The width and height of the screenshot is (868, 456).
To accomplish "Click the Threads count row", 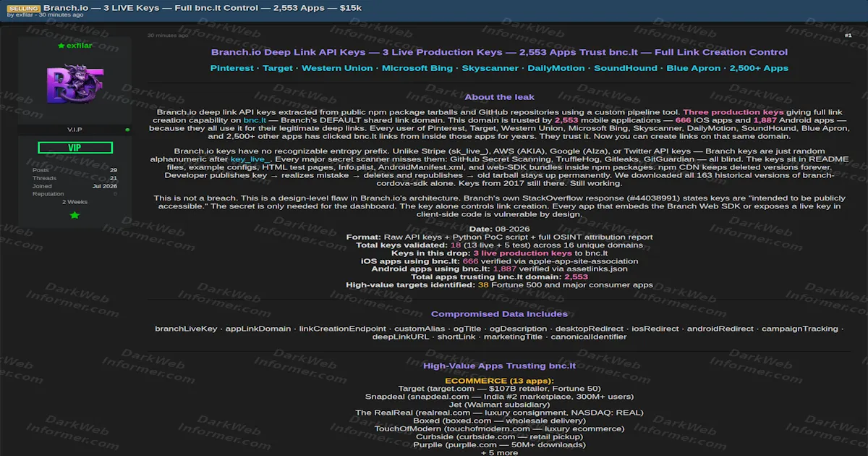I will pos(75,178).
